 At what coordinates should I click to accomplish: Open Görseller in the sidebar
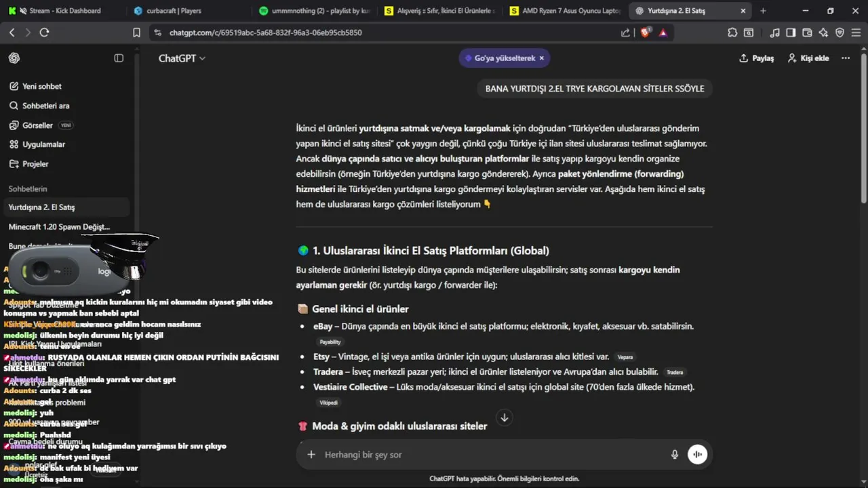tap(66, 125)
